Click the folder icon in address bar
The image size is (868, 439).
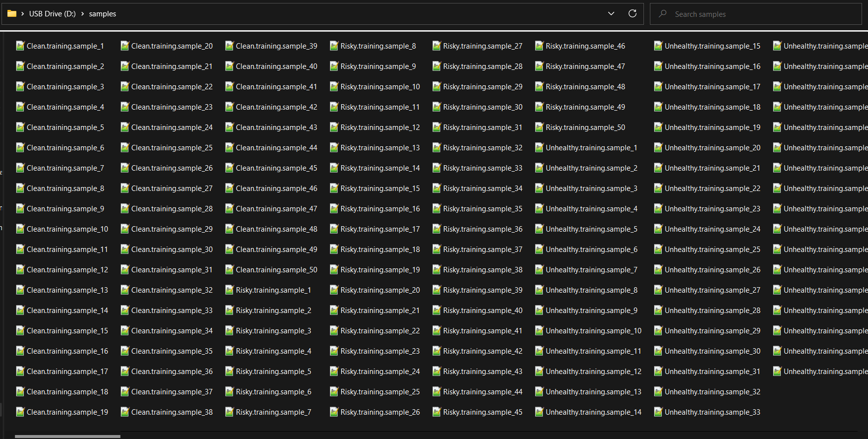12,13
